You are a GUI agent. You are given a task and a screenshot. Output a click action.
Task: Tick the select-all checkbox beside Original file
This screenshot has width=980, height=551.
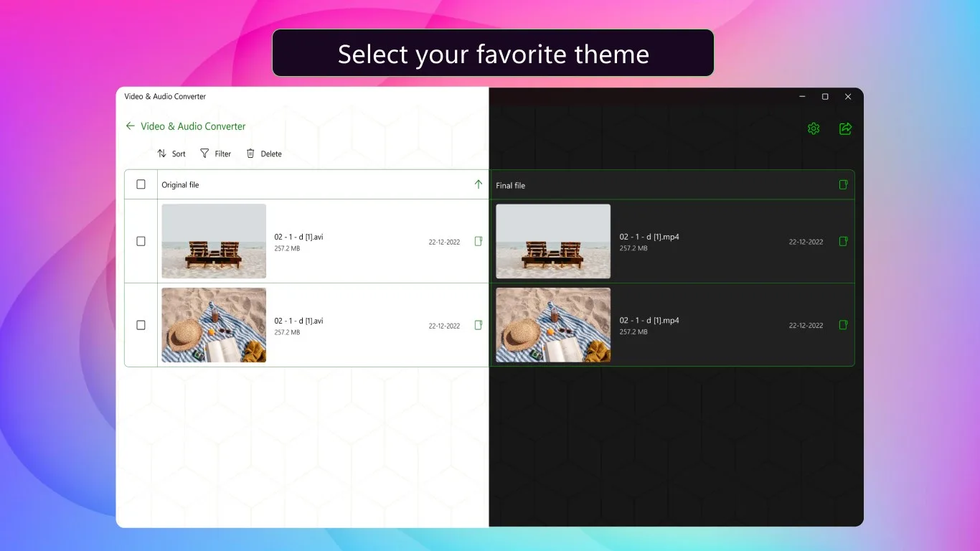[141, 184]
